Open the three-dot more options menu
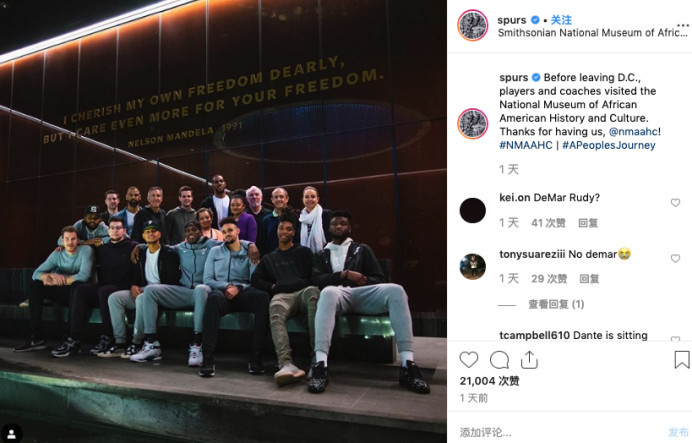 (x=683, y=26)
